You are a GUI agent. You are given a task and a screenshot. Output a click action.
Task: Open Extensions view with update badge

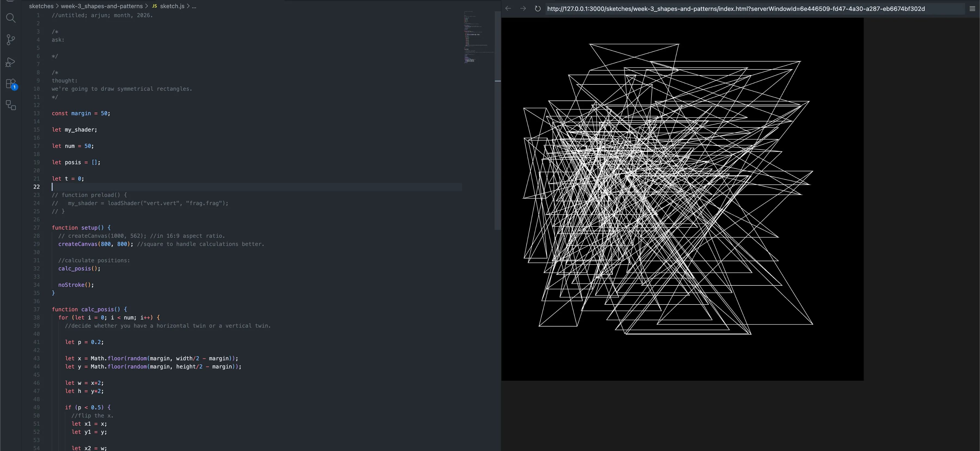coord(11,83)
